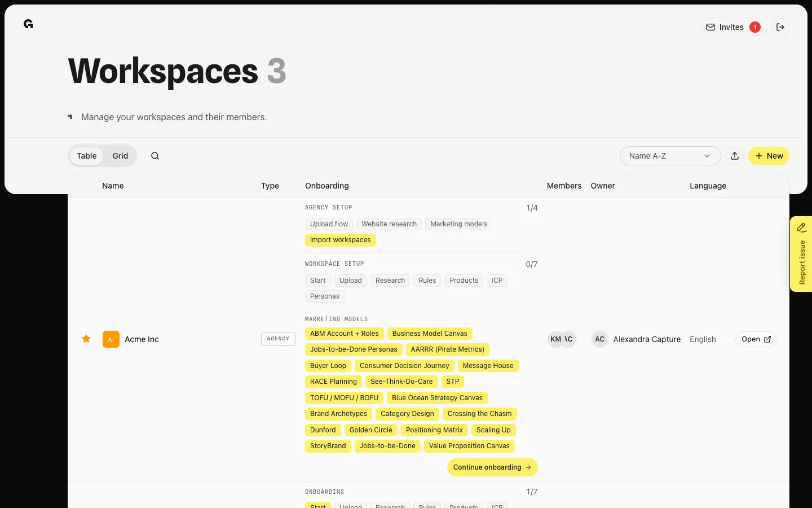The height and width of the screenshot is (508, 812).
Task: Click the Upload chip under Workspace Setup
Action: (351, 281)
